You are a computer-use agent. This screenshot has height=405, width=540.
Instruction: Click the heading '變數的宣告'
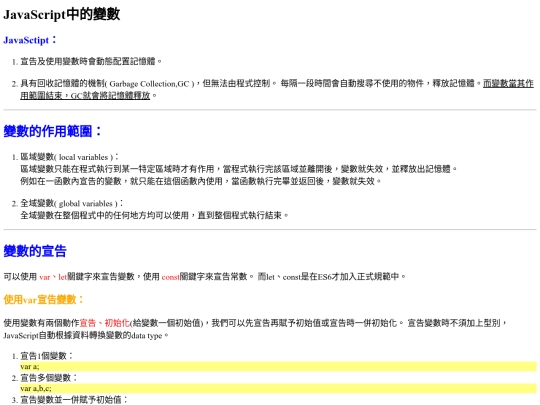(x=35, y=251)
